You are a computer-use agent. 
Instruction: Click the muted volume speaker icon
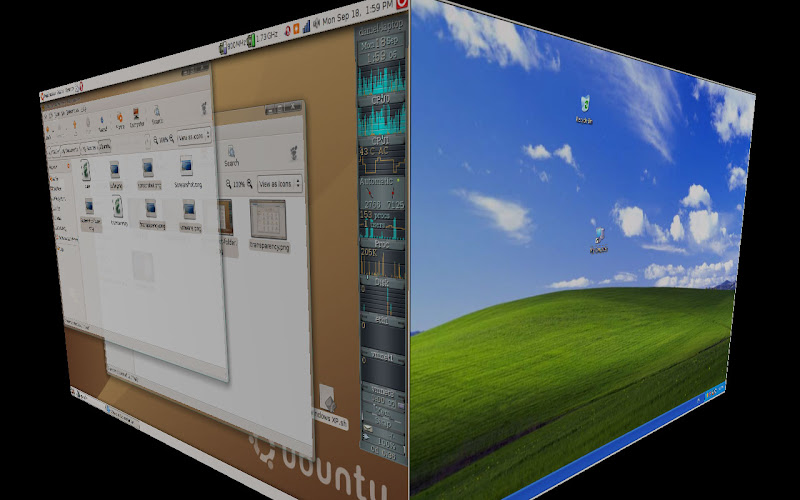316,23
